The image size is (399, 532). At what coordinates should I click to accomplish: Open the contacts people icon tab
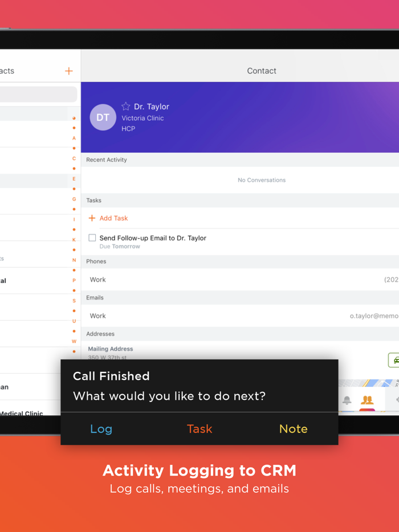point(367,400)
